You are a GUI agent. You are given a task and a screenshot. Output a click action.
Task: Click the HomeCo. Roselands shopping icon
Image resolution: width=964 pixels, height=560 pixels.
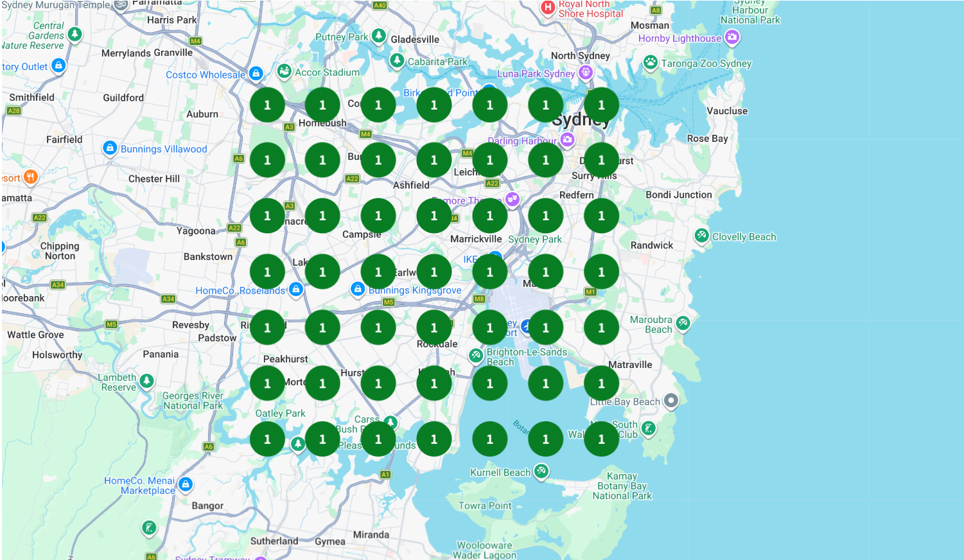(295, 290)
